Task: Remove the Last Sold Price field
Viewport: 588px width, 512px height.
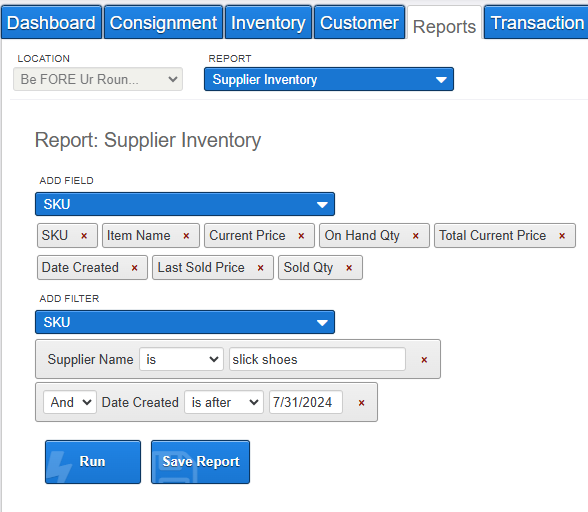Action: 260,268
